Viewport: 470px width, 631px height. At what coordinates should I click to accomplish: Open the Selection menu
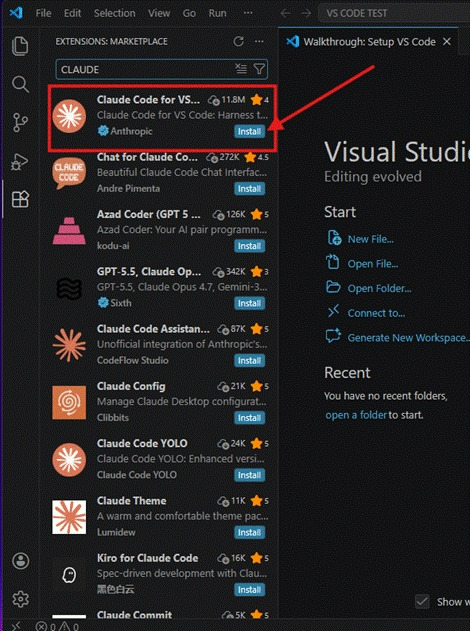tap(115, 13)
